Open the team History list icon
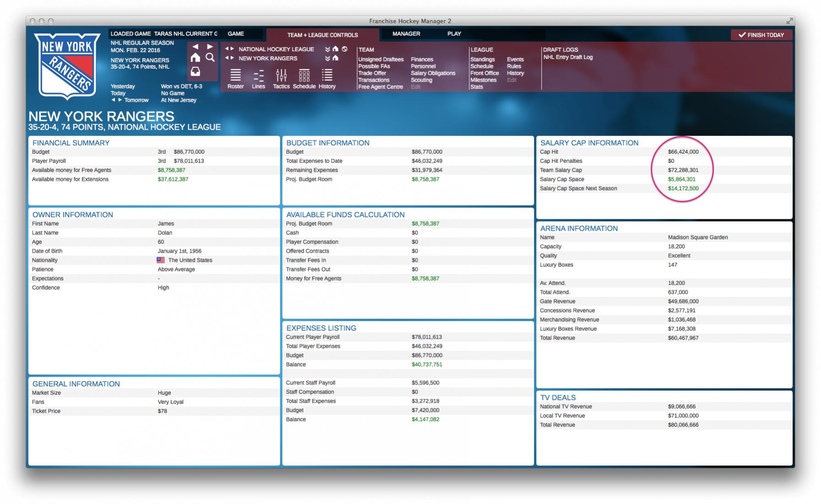Viewport: 821px width, 504px height. coord(327,76)
